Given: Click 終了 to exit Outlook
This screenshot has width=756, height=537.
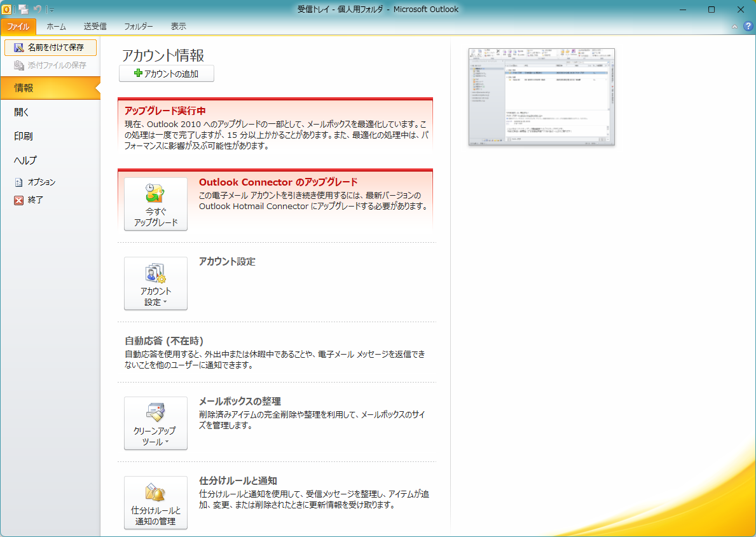Looking at the screenshot, I should click(x=50, y=200).
